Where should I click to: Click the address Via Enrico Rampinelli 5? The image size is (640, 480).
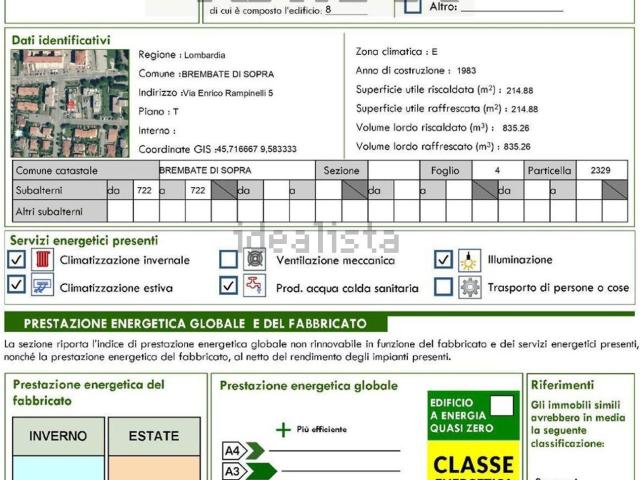228,93
